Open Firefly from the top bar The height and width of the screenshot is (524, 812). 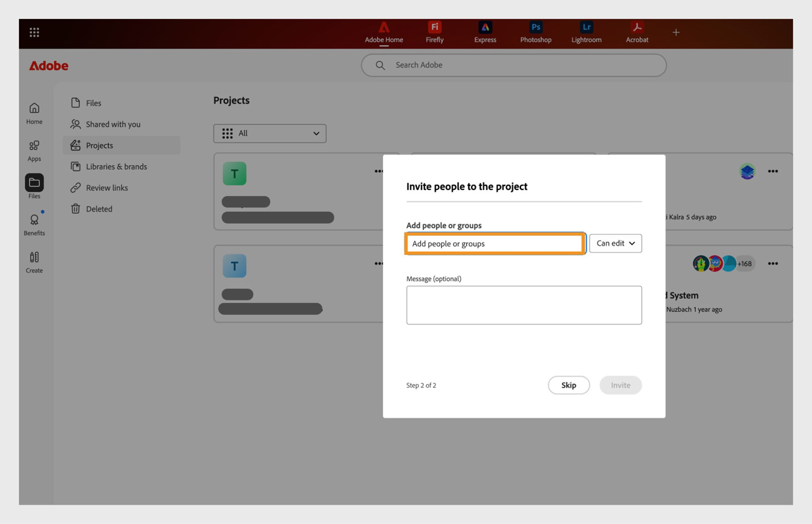click(434, 32)
